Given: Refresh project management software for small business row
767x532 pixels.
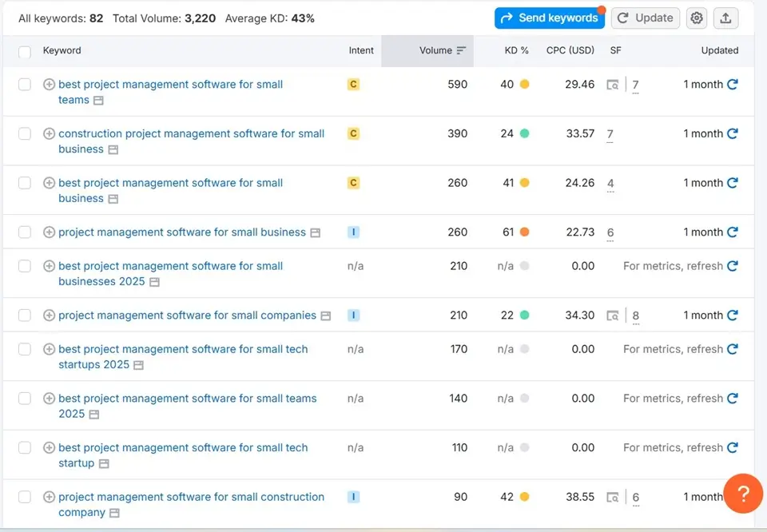Looking at the screenshot, I should [733, 232].
